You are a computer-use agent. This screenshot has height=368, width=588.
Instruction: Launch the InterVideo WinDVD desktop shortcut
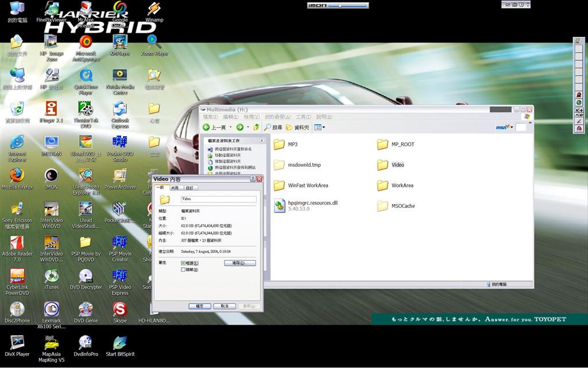point(51,215)
